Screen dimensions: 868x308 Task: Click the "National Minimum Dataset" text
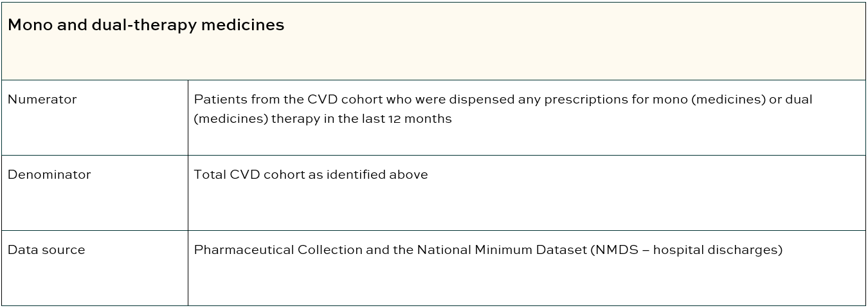502,250
